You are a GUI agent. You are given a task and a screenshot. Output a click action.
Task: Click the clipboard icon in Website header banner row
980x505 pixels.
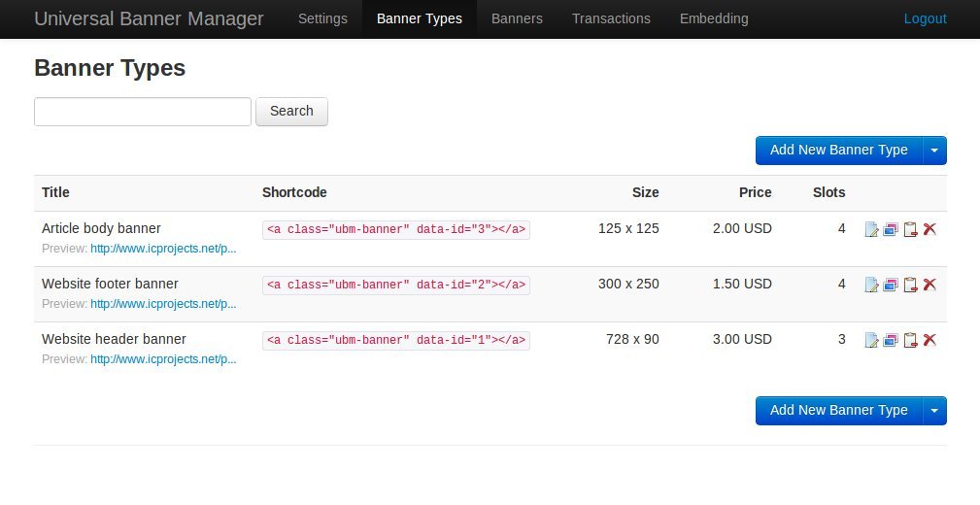910,341
